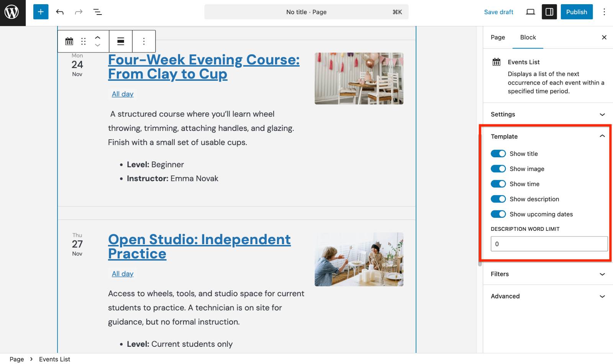Image resolution: width=613 pixels, height=364 pixels.
Task: Click the Save draft link
Action: coord(498,12)
